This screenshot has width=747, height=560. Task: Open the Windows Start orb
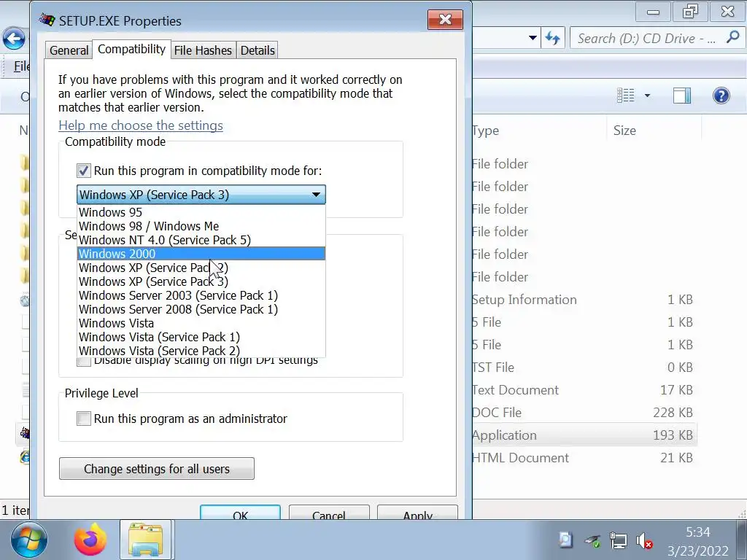pyautogui.click(x=29, y=540)
